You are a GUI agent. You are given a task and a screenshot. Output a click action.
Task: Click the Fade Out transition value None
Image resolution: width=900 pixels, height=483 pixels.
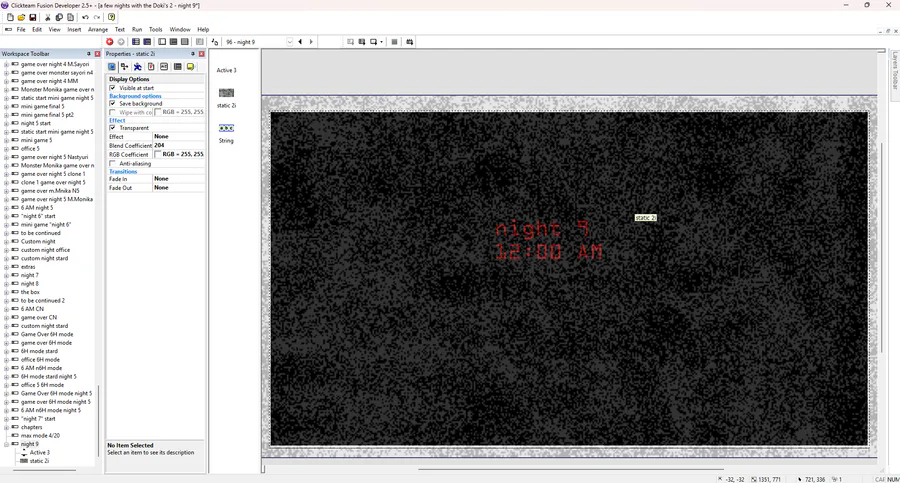tap(179, 187)
